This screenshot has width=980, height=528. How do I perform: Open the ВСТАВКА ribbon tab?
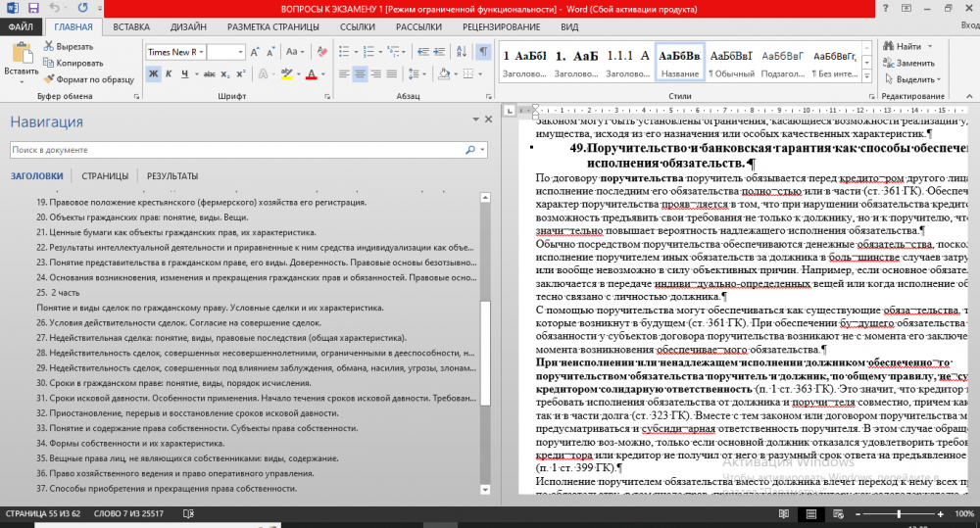pos(133,26)
